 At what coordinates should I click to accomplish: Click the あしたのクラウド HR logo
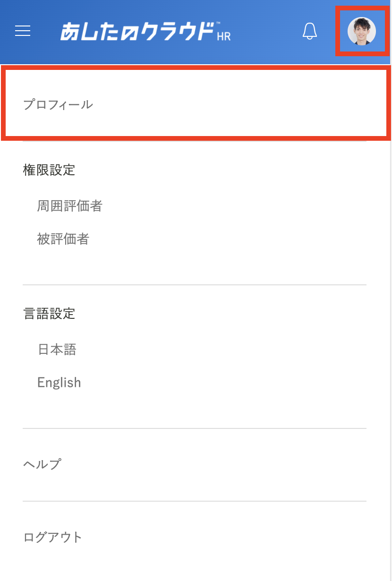(145, 31)
